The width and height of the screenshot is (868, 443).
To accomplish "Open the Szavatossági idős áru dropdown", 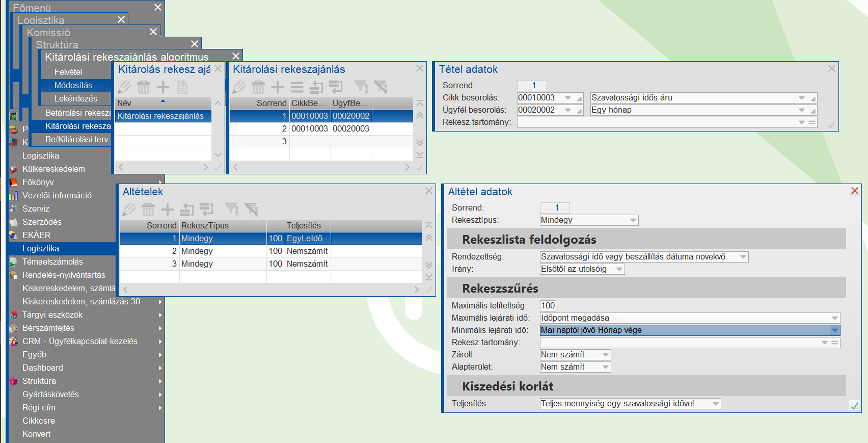I will click(x=802, y=98).
